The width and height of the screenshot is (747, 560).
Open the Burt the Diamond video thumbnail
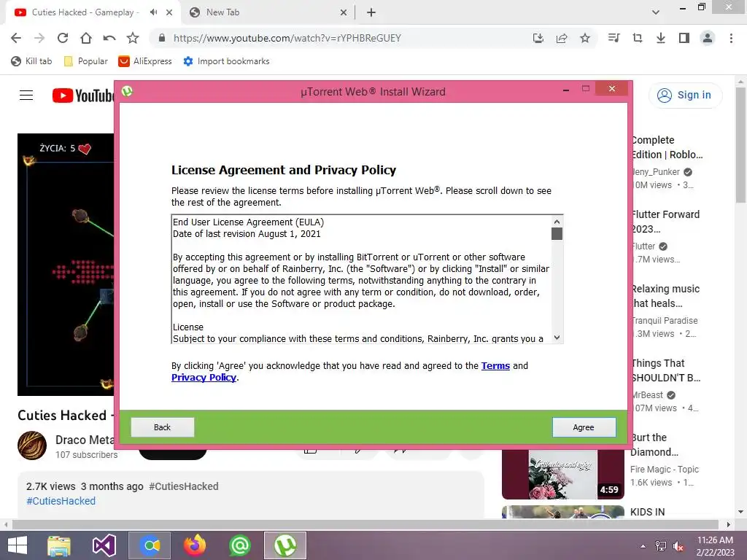(562, 474)
